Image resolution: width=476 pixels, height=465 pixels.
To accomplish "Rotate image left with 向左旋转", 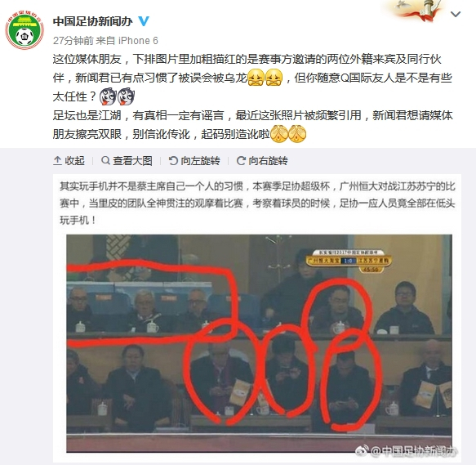I will (x=194, y=160).
